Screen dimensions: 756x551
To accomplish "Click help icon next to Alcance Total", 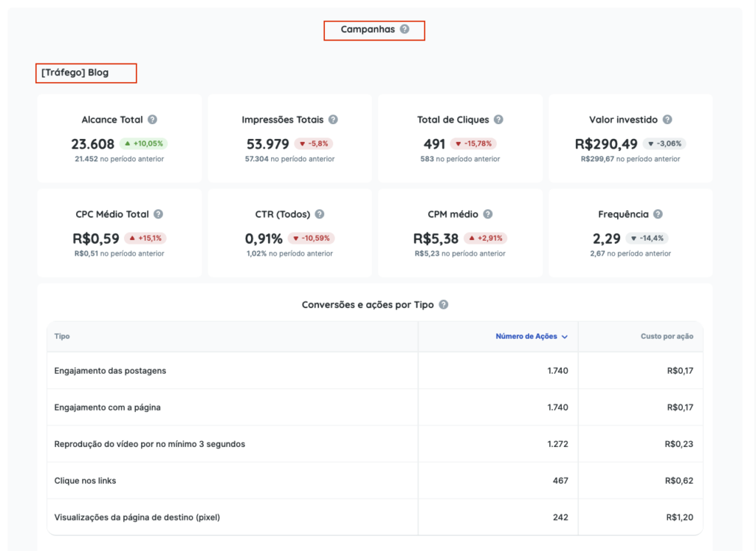I will (152, 120).
